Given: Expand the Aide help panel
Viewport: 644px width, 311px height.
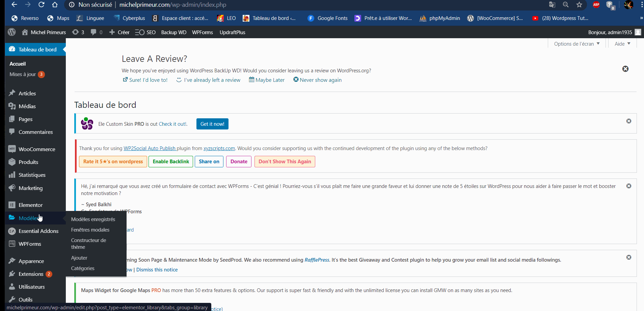Looking at the screenshot, I should pyautogui.click(x=622, y=44).
